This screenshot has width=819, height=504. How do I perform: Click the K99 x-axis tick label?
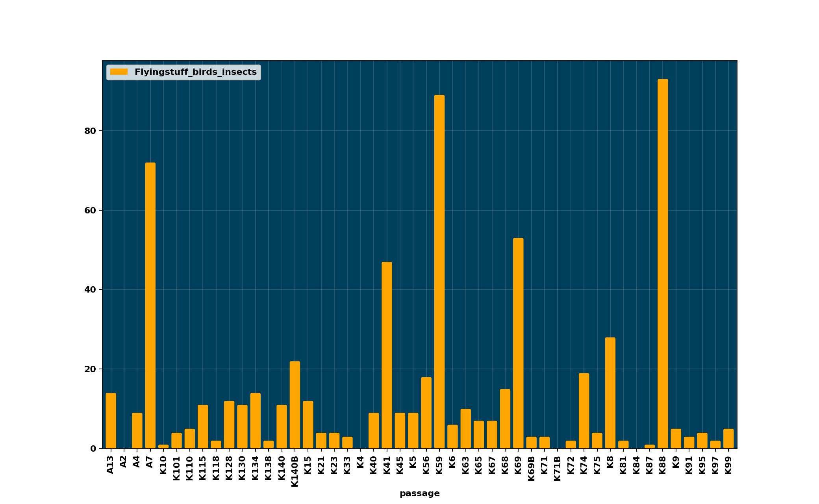tap(728, 465)
